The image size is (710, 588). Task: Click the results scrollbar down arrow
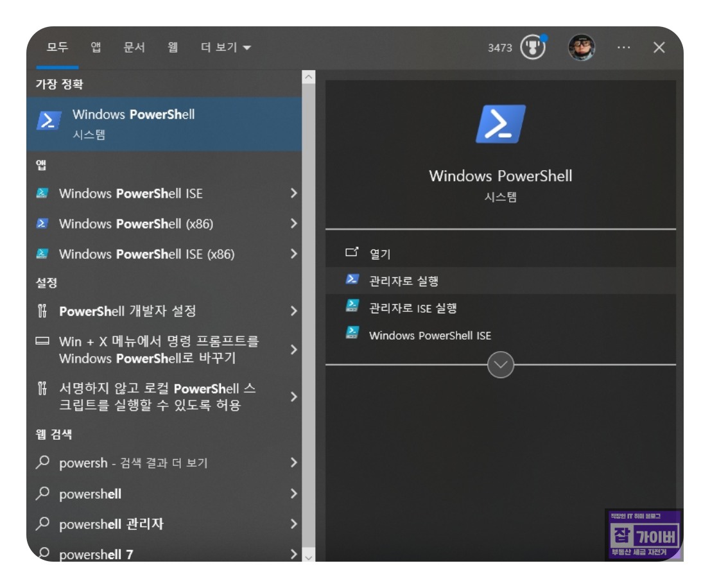pyautogui.click(x=308, y=557)
